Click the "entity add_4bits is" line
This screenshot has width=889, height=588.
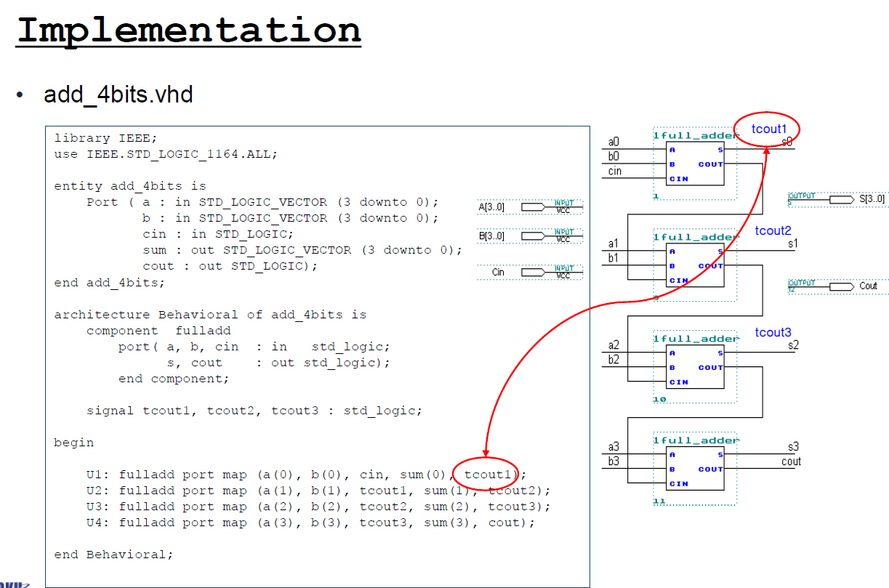pos(130,186)
